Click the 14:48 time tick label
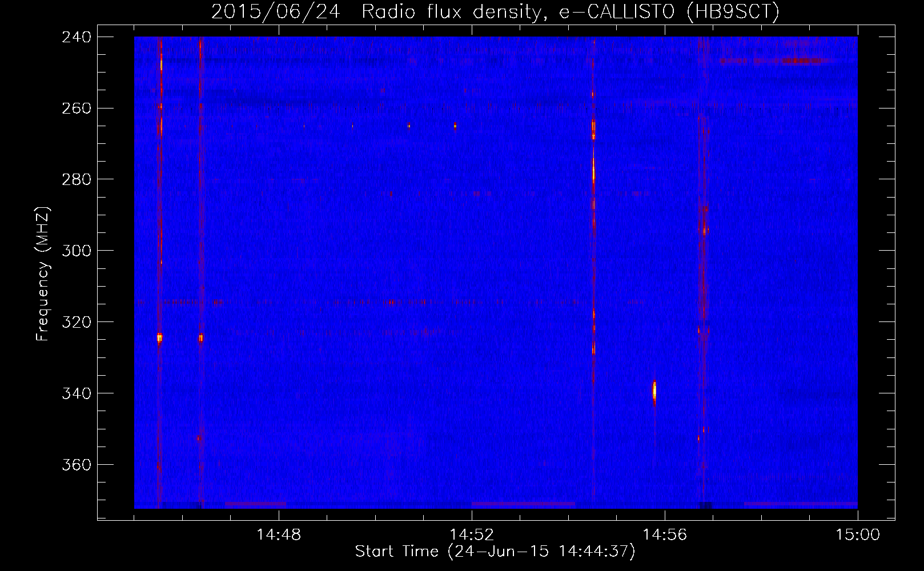The height and width of the screenshot is (571, 924). point(279,535)
